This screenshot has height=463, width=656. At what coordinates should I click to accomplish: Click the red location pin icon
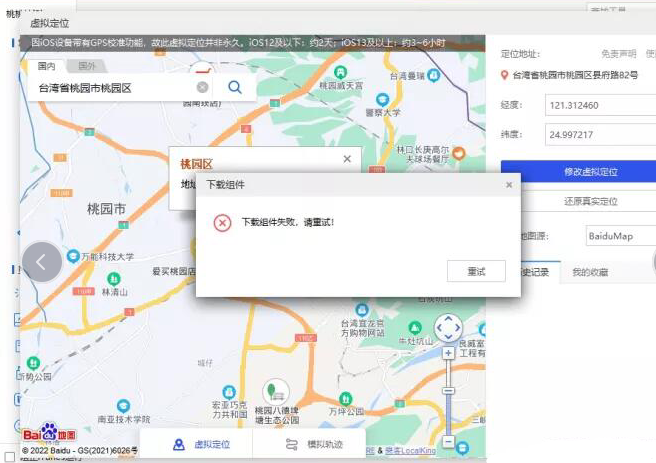(505, 75)
